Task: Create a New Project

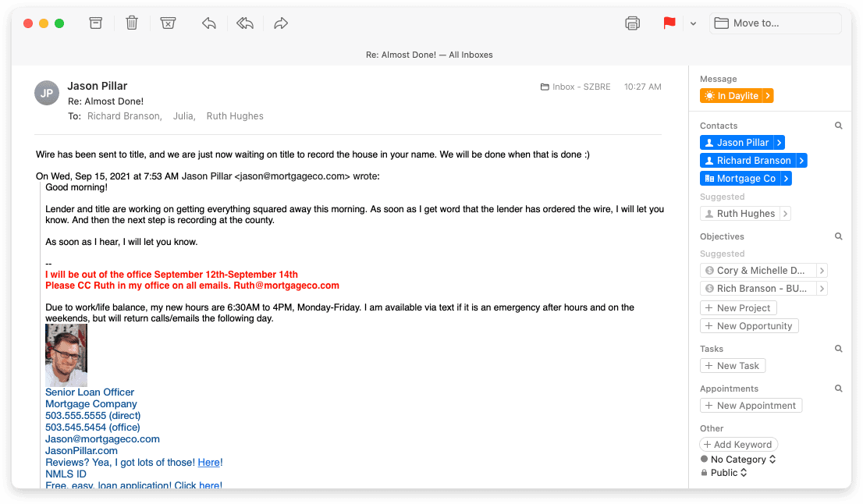Action: click(x=738, y=308)
